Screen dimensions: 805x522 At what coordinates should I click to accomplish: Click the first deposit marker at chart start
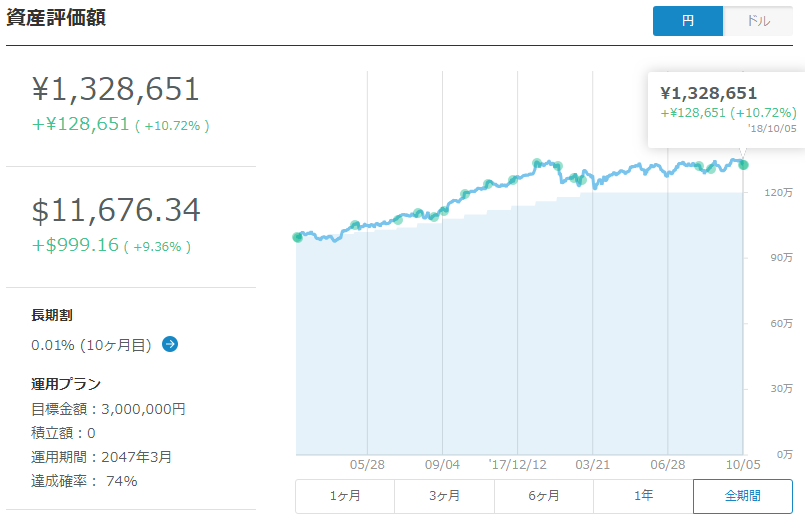pyautogui.click(x=297, y=237)
